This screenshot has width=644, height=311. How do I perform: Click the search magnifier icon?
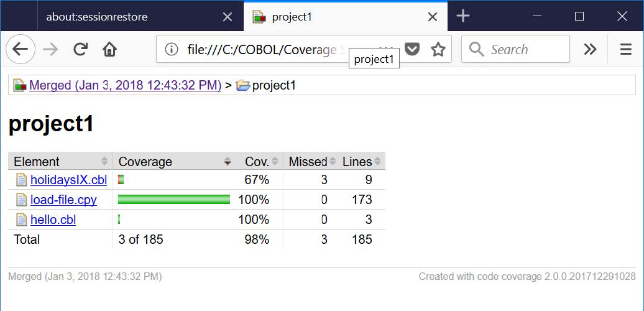476,49
